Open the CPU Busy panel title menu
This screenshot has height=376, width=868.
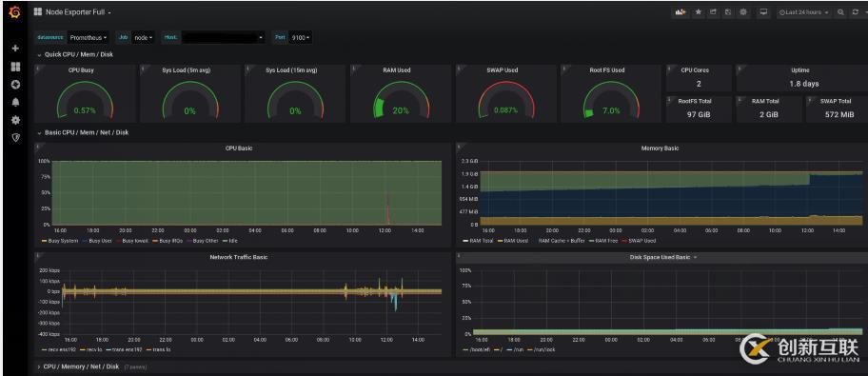pos(81,70)
